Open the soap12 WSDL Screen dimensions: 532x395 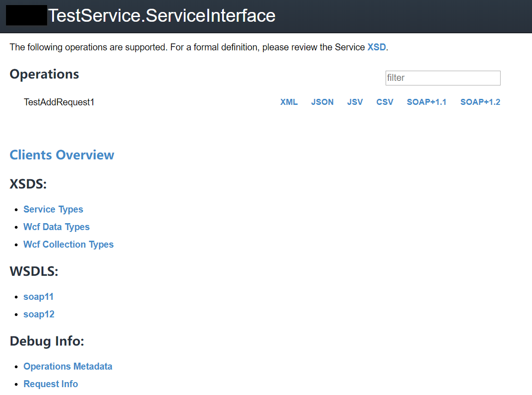pos(39,314)
